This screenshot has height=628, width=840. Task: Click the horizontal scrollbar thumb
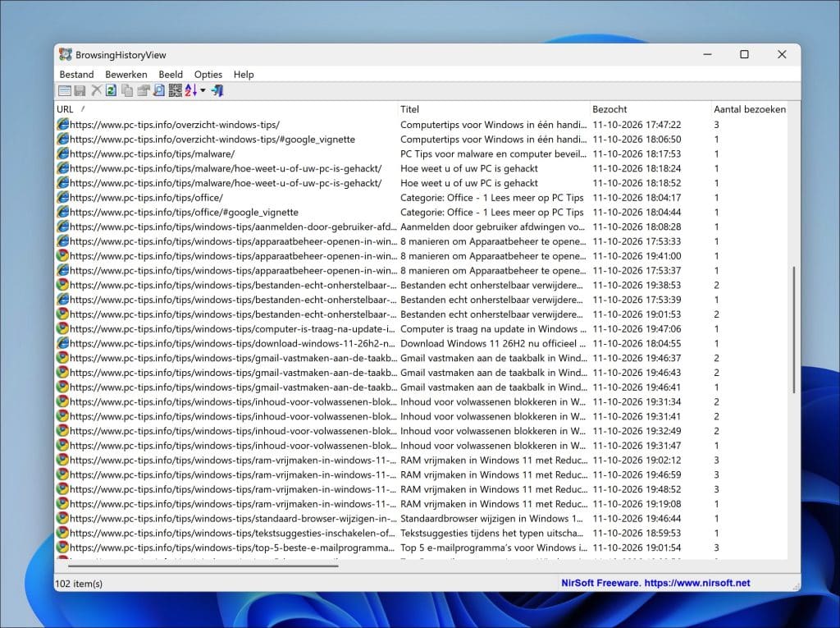tap(203, 564)
